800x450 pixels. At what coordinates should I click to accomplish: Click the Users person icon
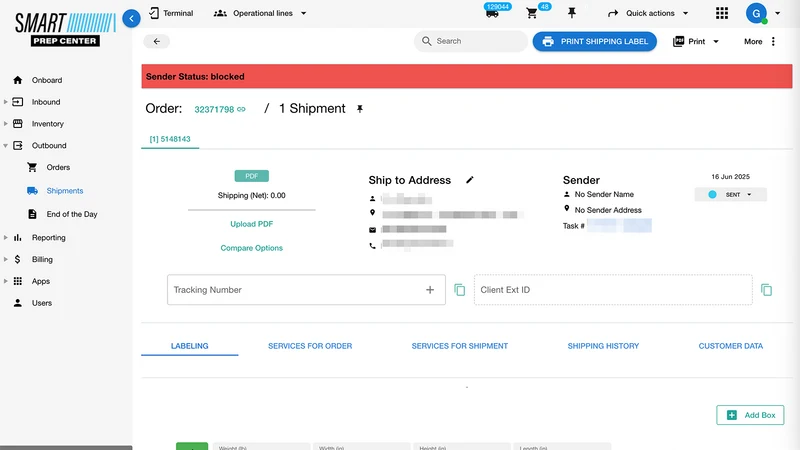point(18,303)
